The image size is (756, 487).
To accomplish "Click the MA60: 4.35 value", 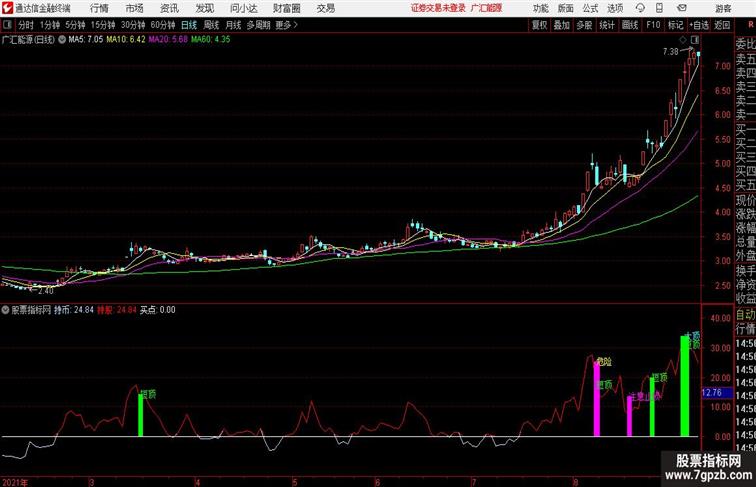I will [x=211, y=40].
